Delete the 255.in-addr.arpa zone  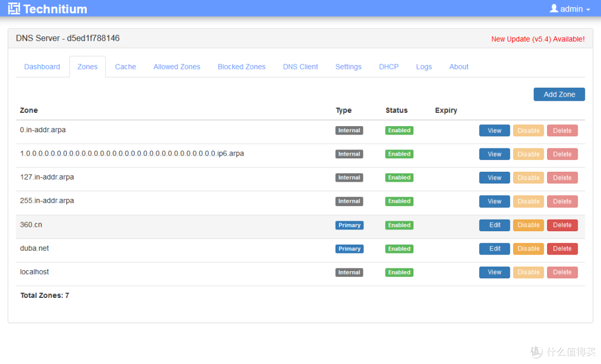point(562,201)
